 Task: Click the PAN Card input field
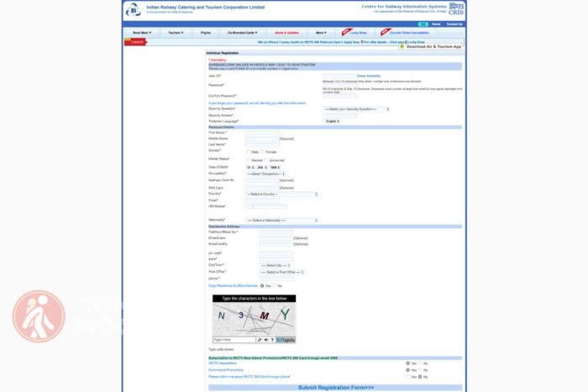pos(262,188)
